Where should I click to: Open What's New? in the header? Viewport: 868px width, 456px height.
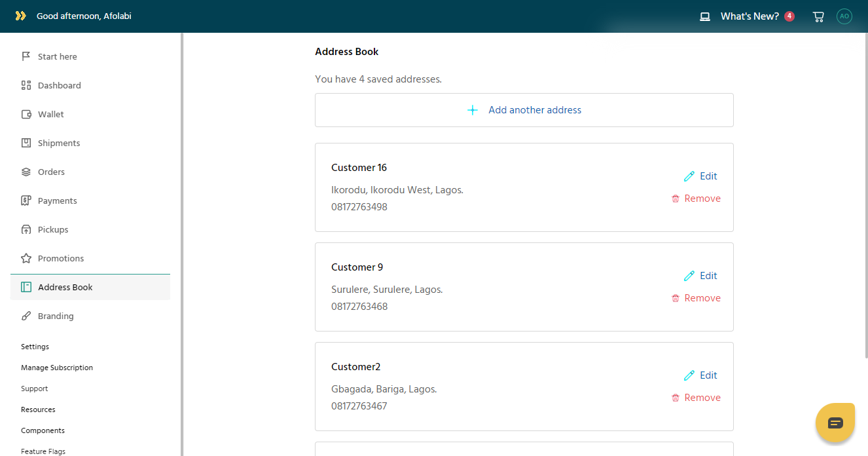750,16
